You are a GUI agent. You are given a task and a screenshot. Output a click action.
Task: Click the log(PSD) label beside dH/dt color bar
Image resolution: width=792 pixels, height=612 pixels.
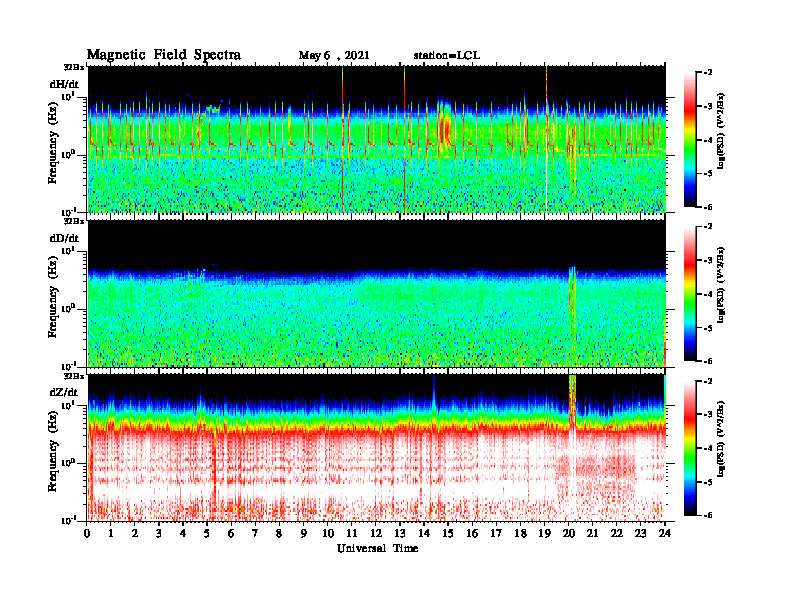point(721,130)
